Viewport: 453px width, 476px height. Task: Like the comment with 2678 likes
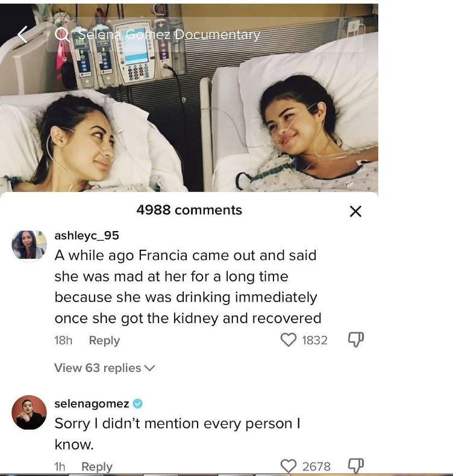pyautogui.click(x=289, y=466)
